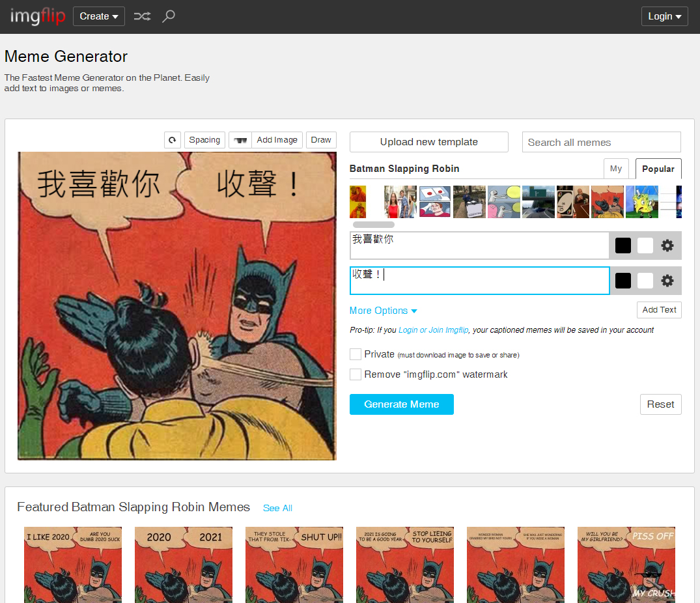
Task: Open the Spacing options
Action: coord(204,140)
